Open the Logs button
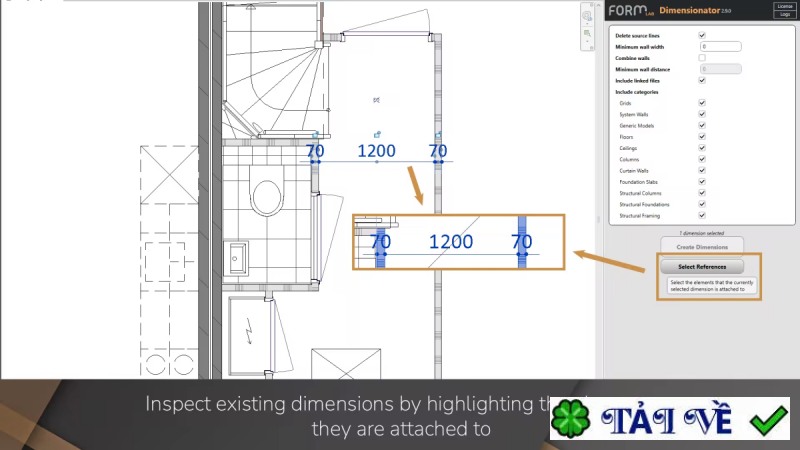This screenshot has width=800, height=450. [x=785, y=14]
